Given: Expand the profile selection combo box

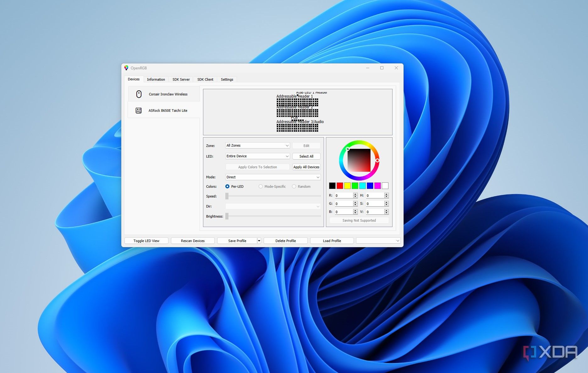Looking at the screenshot, I should [x=378, y=241].
